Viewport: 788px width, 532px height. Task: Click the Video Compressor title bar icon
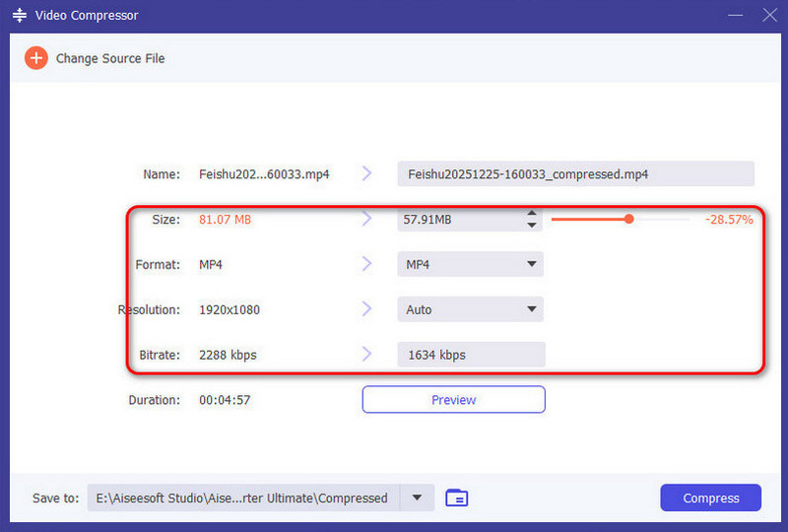[18, 16]
